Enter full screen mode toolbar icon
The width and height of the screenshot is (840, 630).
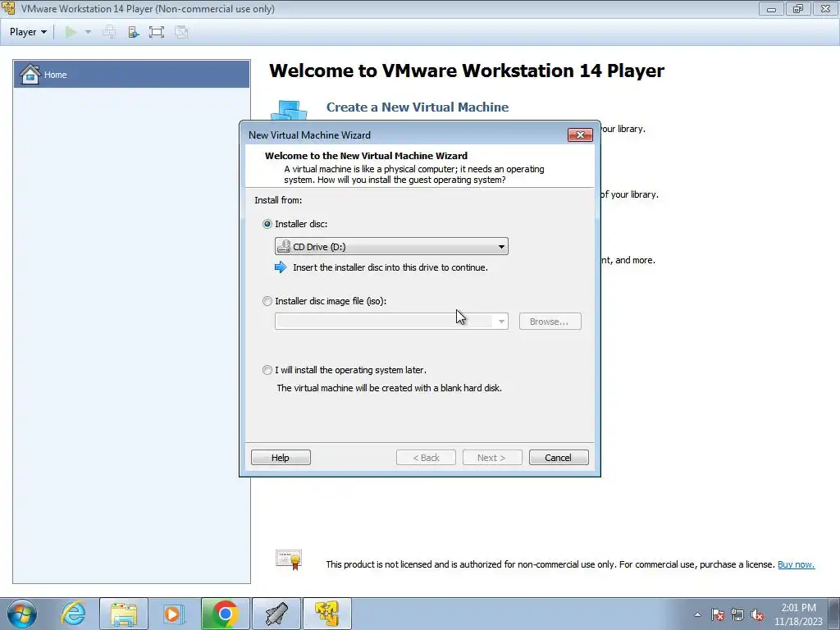157,32
